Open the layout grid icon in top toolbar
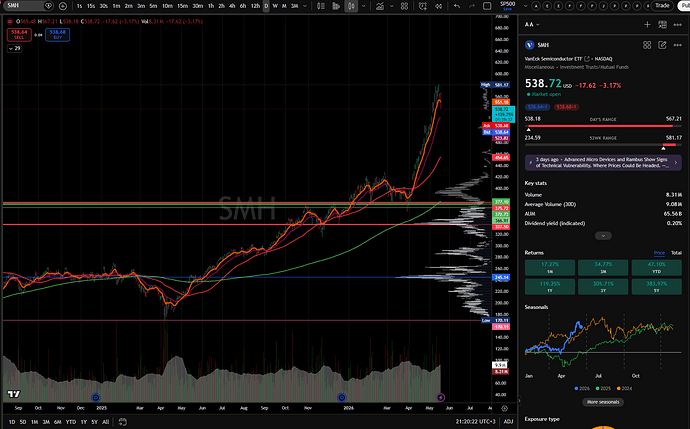690x429 pixels. tap(404, 6)
